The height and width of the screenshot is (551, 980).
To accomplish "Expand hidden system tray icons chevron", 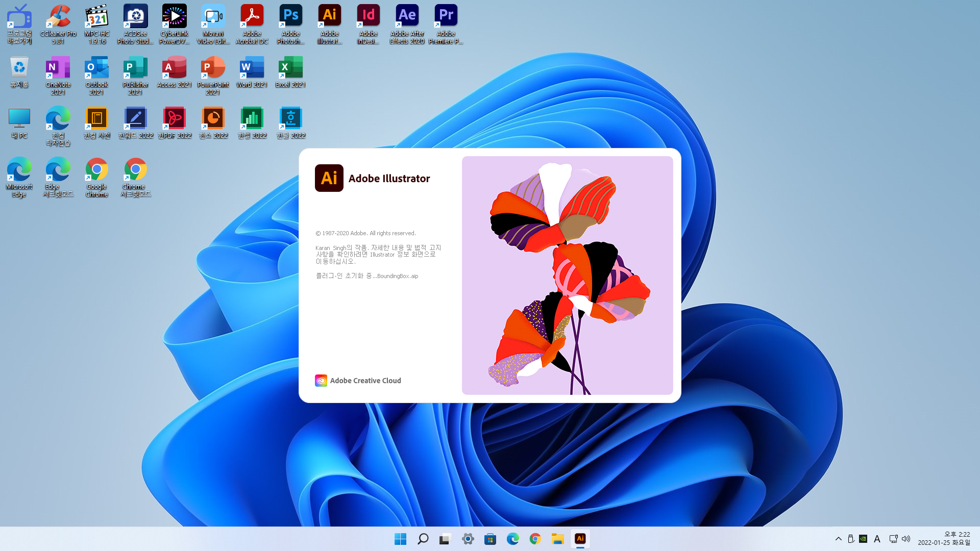I will pos(838,539).
